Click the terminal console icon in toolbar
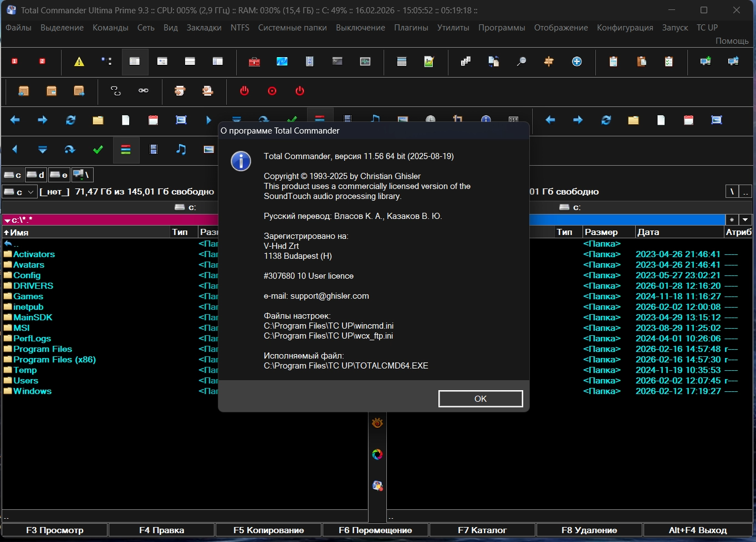The image size is (756, 542). [x=338, y=62]
